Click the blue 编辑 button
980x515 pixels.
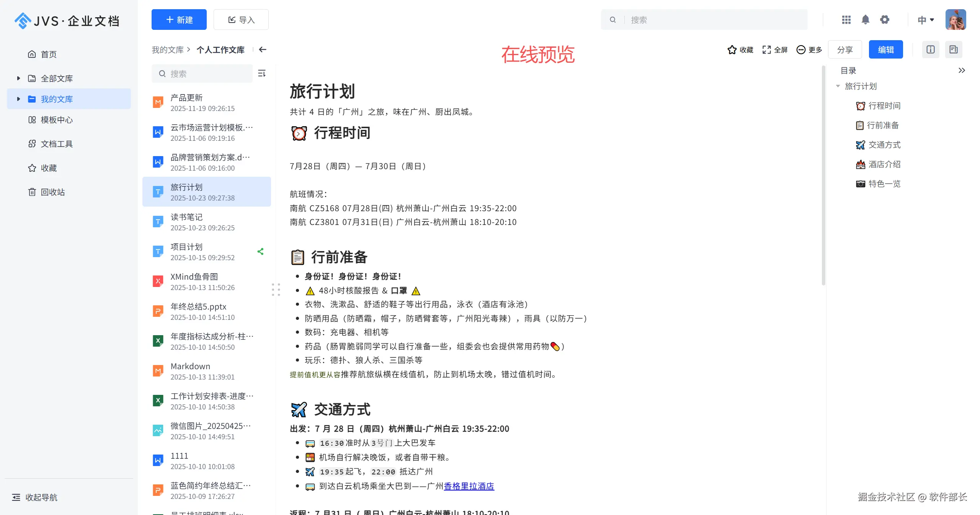click(x=885, y=49)
